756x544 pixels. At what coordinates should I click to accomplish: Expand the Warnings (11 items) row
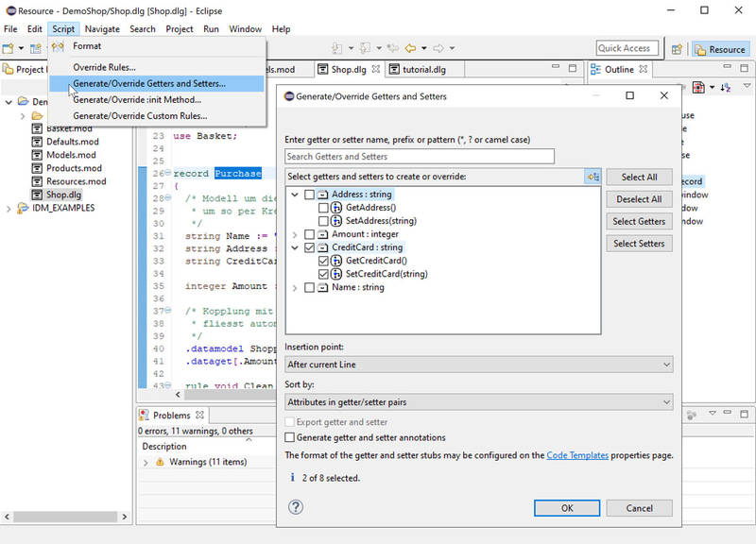tap(146, 463)
